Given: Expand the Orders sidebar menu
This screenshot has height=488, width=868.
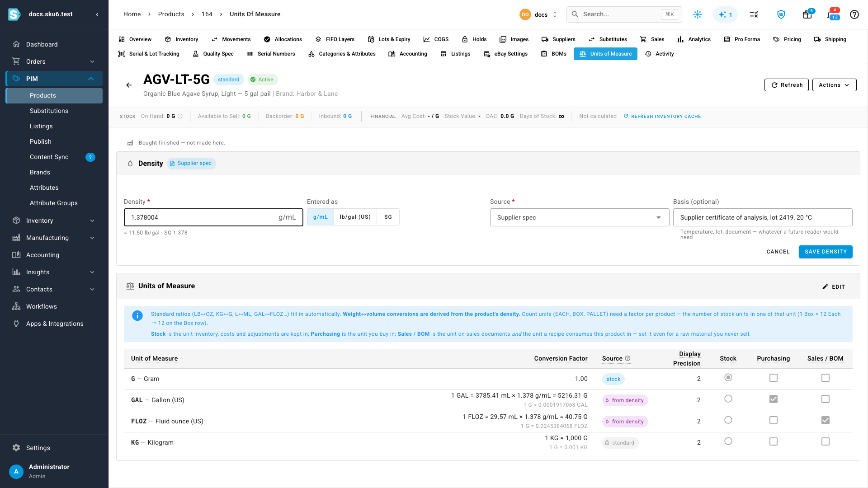Looking at the screenshot, I should pos(54,61).
